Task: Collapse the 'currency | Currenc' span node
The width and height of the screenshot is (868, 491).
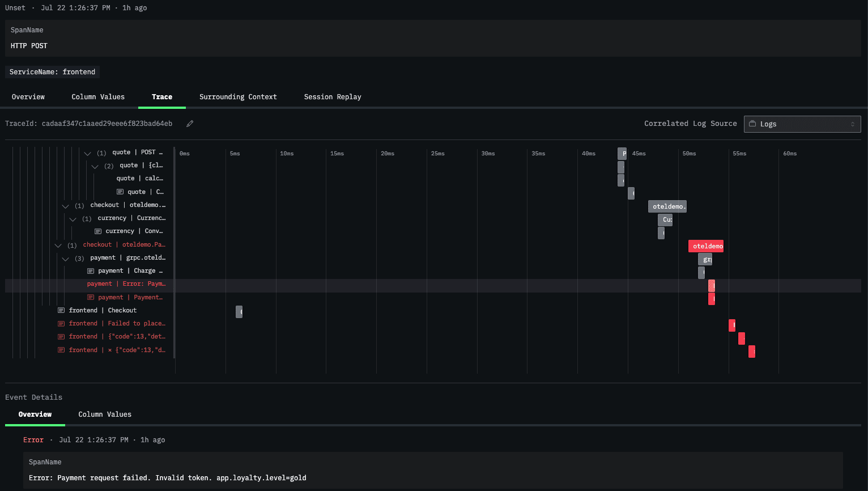Action: click(x=73, y=219)
